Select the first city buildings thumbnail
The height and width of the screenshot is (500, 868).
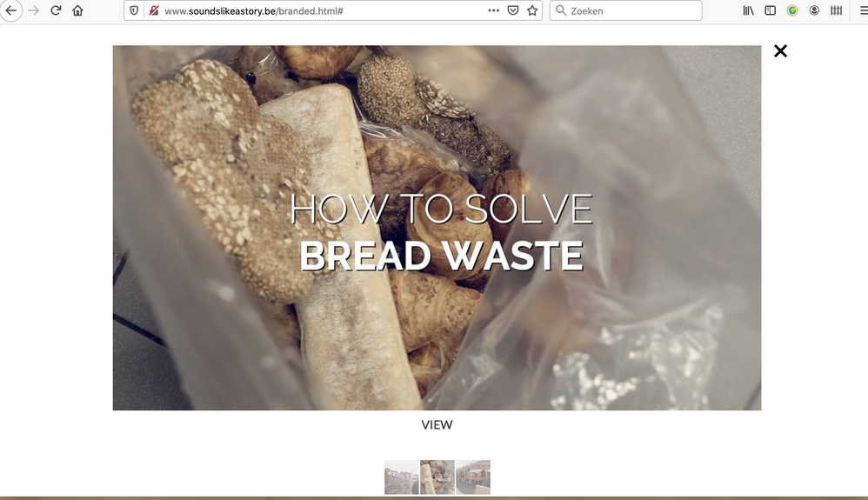[402, 477]
